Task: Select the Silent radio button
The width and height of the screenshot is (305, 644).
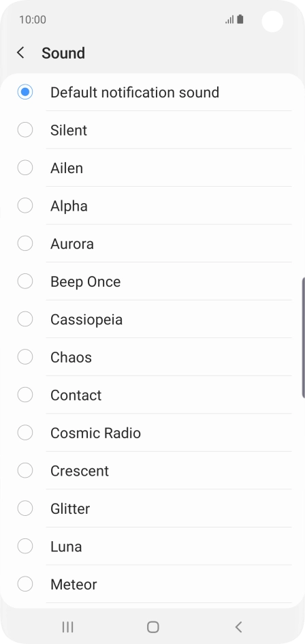Action: 25,129
